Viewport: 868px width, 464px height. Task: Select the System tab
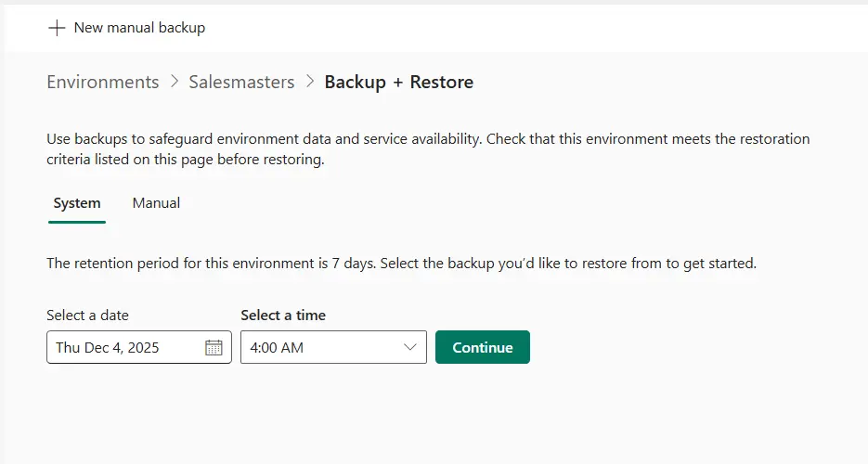coord(77,203)
